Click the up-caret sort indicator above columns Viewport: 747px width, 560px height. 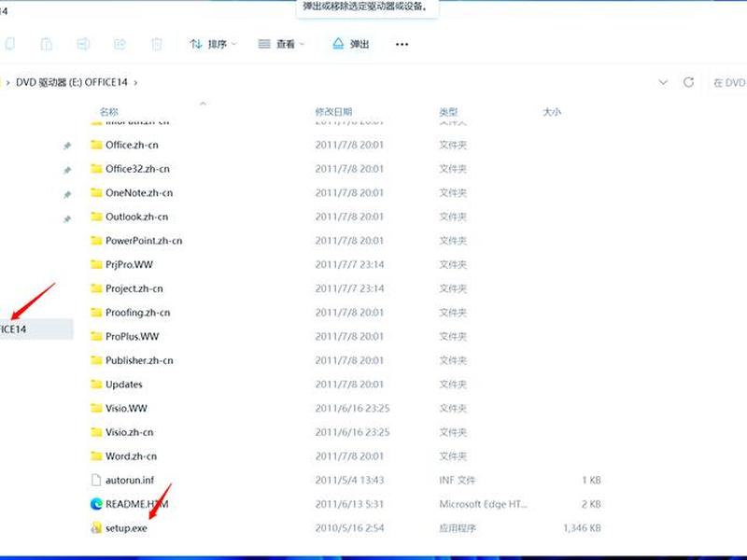pos(203,104)
